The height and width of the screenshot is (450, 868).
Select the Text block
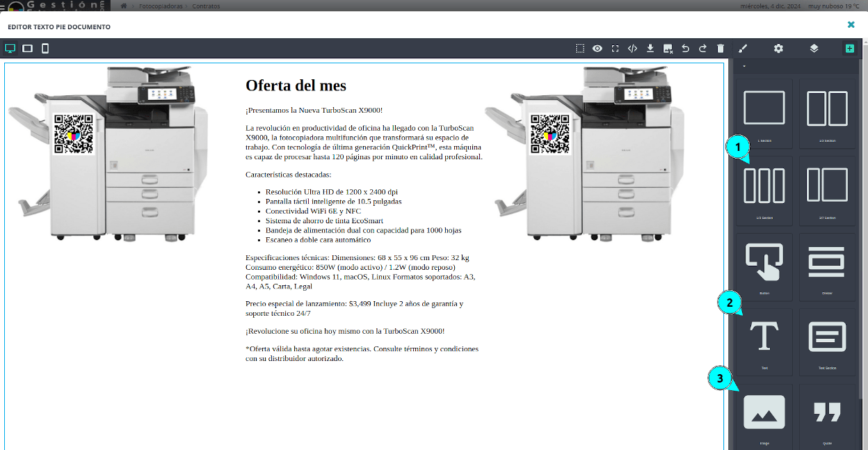[764, 341]
